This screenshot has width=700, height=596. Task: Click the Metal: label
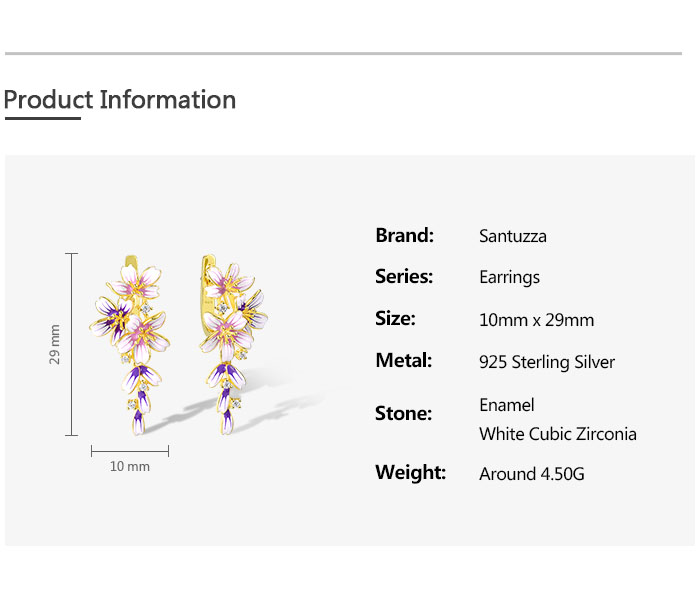coord(404,360)
